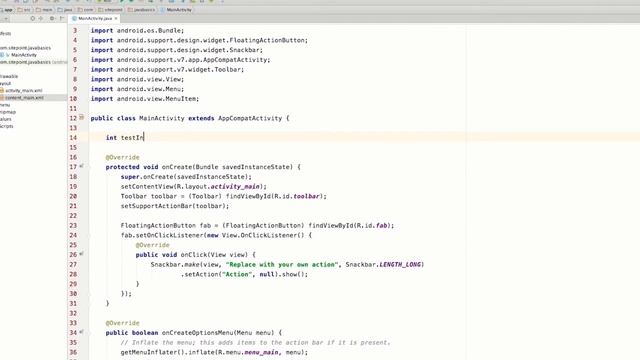Click the class gutter icon on line 12
The image size is (640, 360).
point(82,118)
